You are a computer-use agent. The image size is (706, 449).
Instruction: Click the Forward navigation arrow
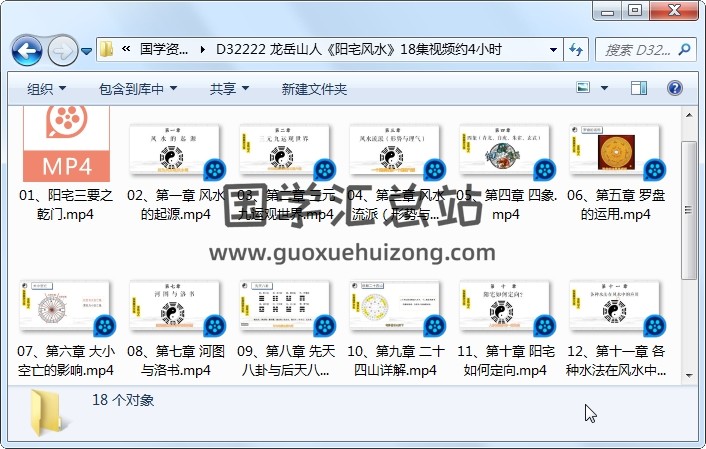click(62, 49)
